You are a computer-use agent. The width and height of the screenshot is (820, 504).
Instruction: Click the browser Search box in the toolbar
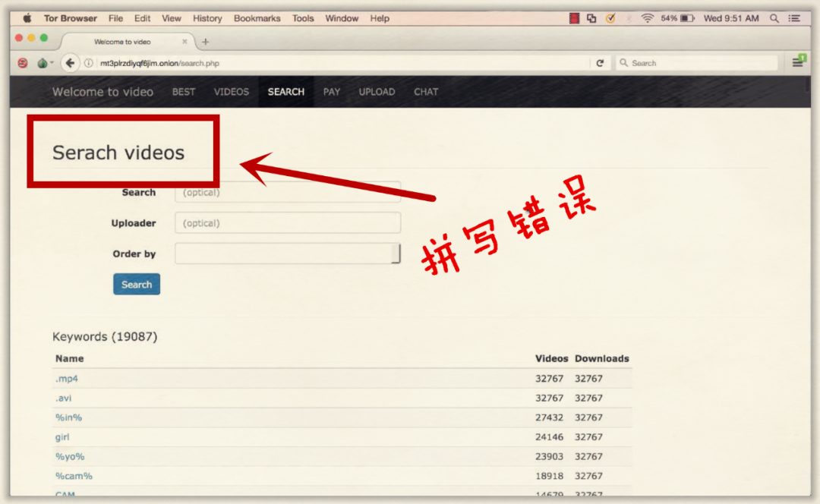point(696,63)
